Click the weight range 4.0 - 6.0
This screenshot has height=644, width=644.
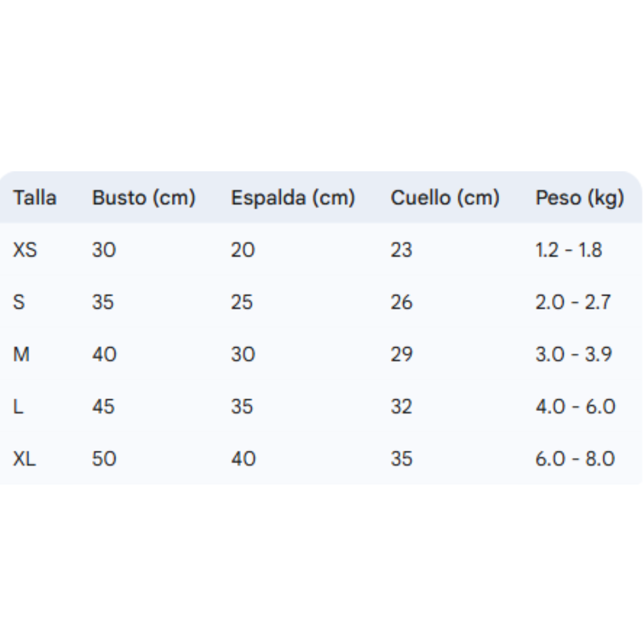[575, 406]
